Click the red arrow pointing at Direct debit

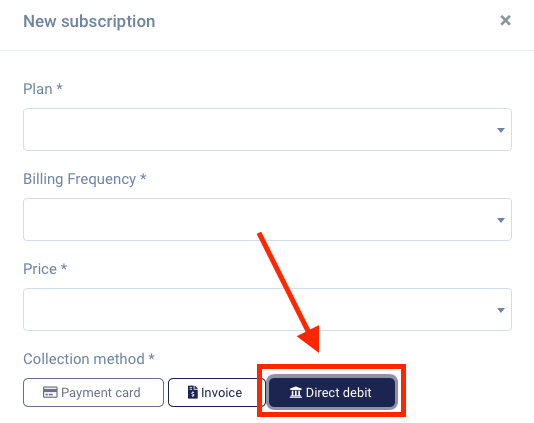pyautogui.click(x=289, y=292)
